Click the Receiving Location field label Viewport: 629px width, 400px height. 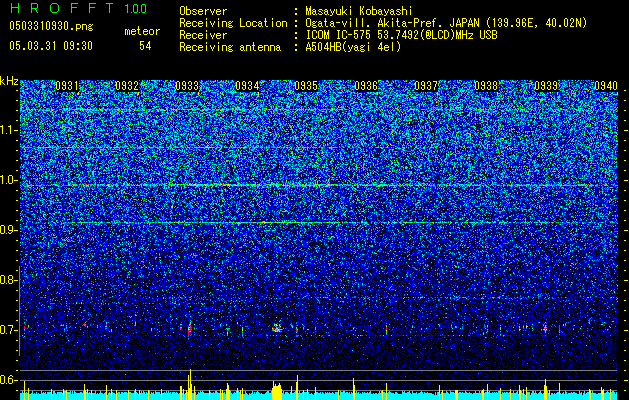(233, 23)
